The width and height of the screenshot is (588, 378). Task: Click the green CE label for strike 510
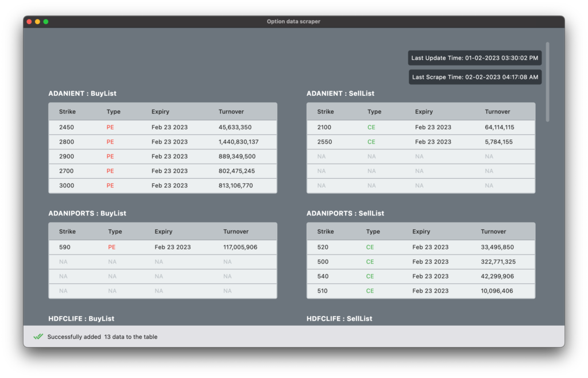[x=370, y=291]
